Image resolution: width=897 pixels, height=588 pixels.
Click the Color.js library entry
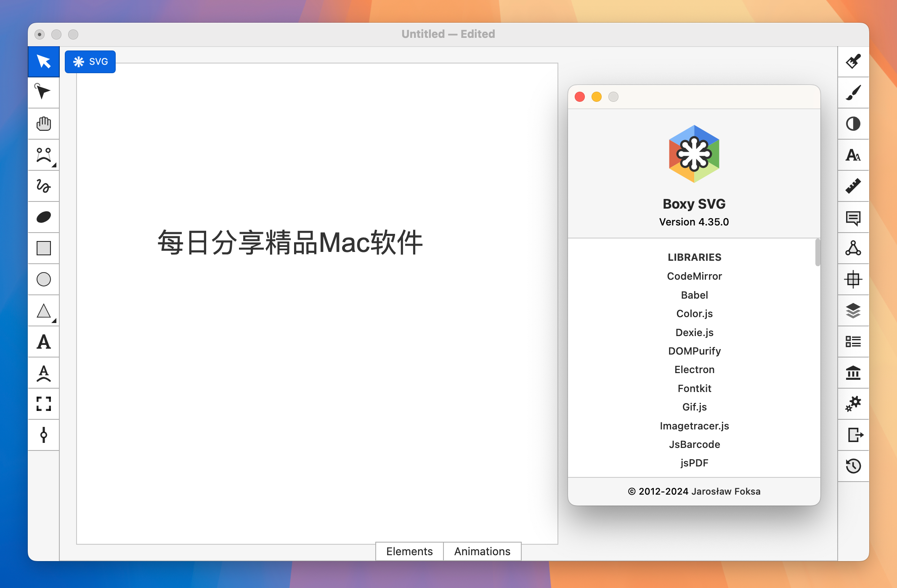[x=694, y=314]
